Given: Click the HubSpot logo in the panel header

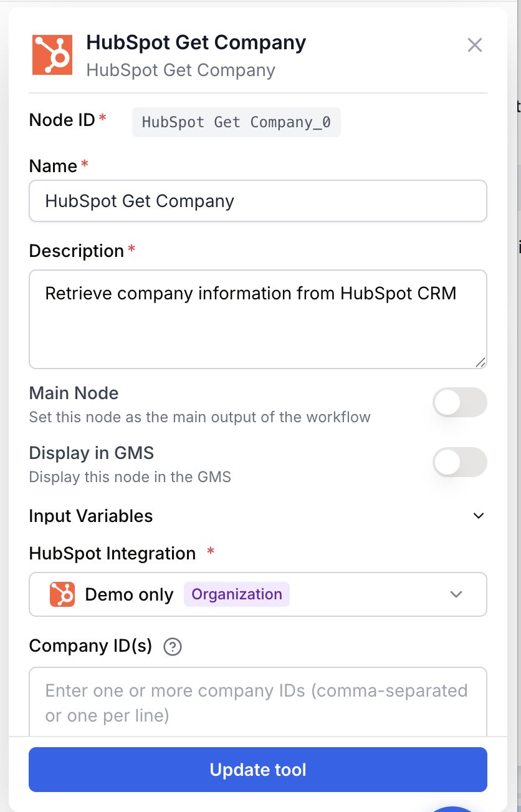Looking at the screenshot, I should pyautogui.click(x=53, y=54).
